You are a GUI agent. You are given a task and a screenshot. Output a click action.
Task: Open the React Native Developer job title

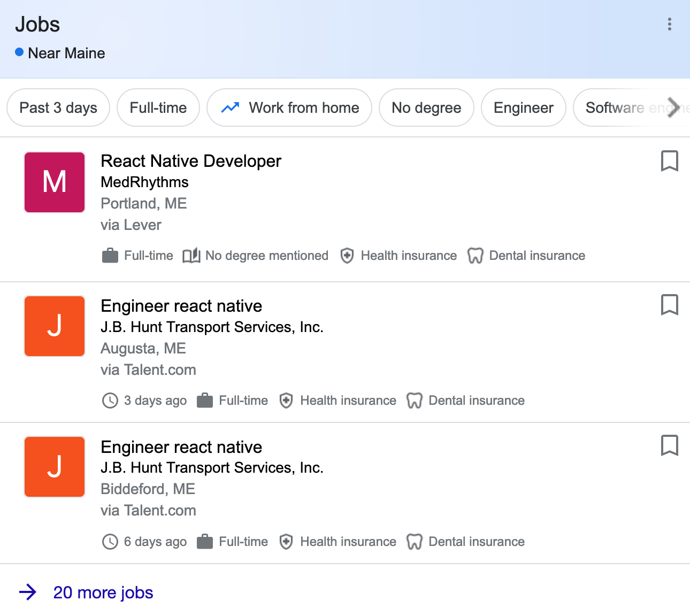click(191, 161)
